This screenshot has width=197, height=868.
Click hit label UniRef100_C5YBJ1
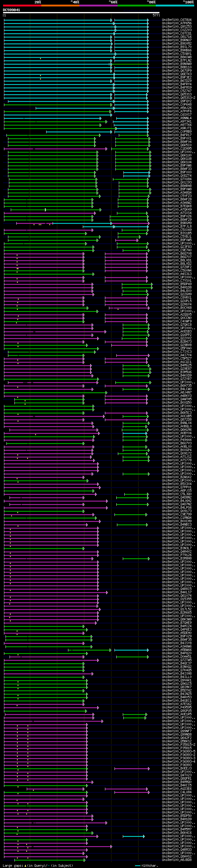176,236
